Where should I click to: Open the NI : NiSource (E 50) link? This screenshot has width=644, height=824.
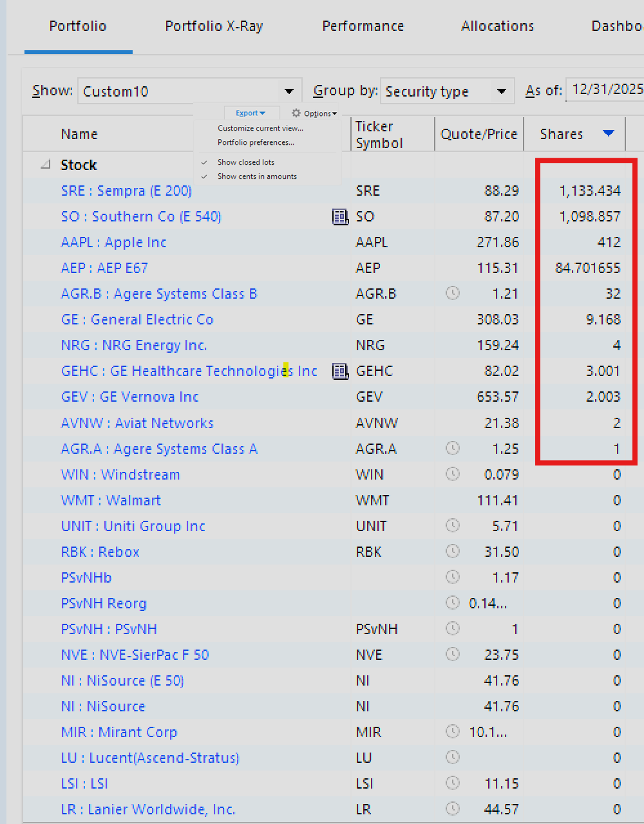coord(122,680)
